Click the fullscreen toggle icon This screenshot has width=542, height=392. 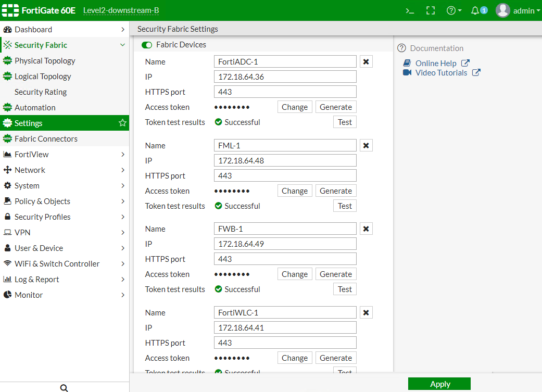(x=431, y=10)
